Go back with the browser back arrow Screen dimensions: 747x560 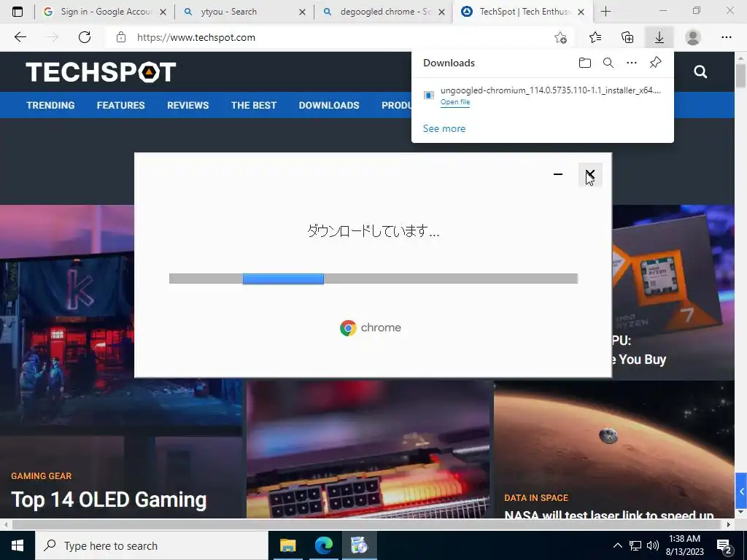coord(20,37)
